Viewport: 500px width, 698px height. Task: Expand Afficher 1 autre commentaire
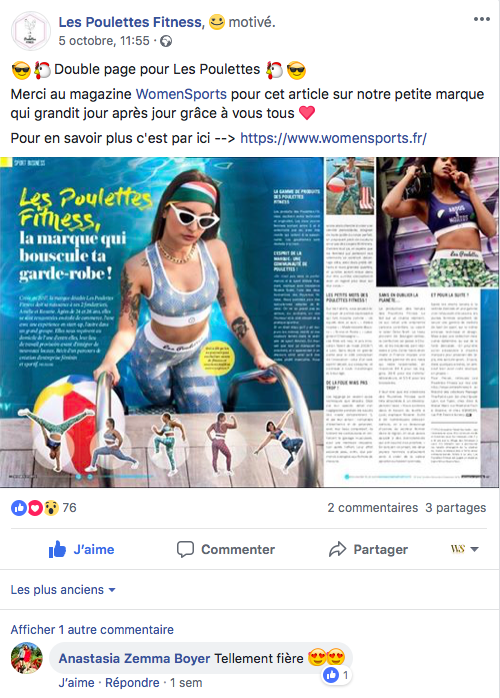[x=92, y=629]
